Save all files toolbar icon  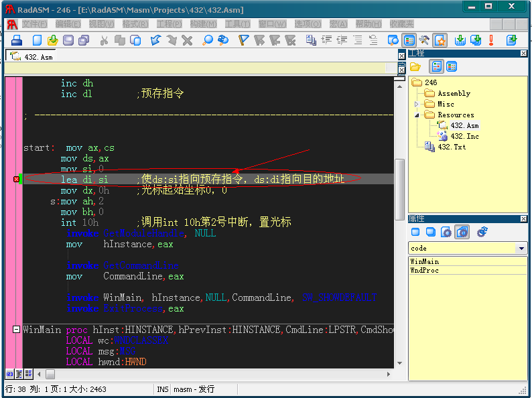tap(84, 40)
